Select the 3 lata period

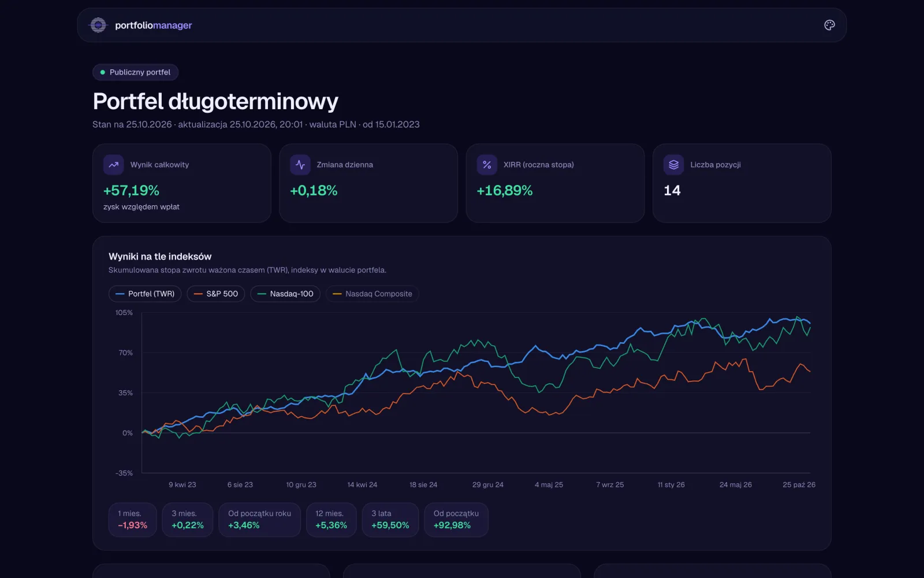pos(390,520)
